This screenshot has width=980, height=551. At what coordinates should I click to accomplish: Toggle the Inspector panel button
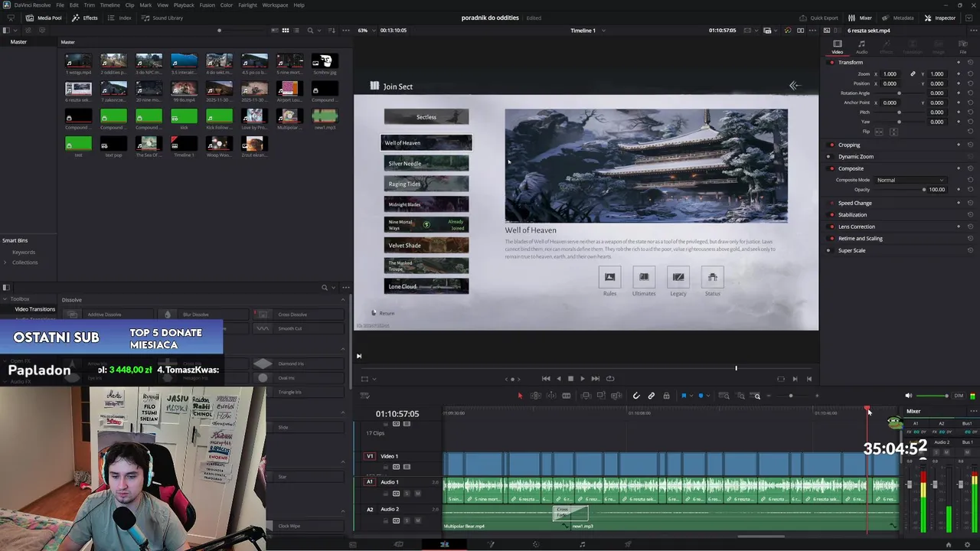[939, 18]
